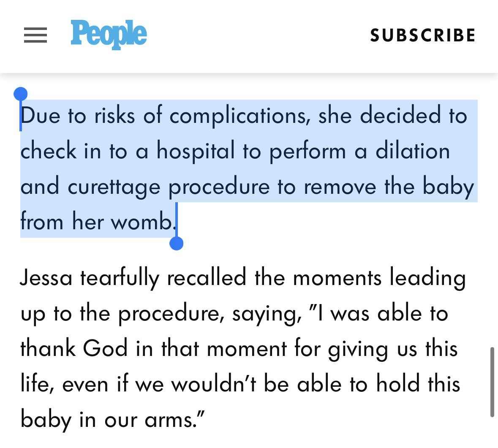Click the vertical scrollbar thumb
498x448 pixels.
[492, 382]
